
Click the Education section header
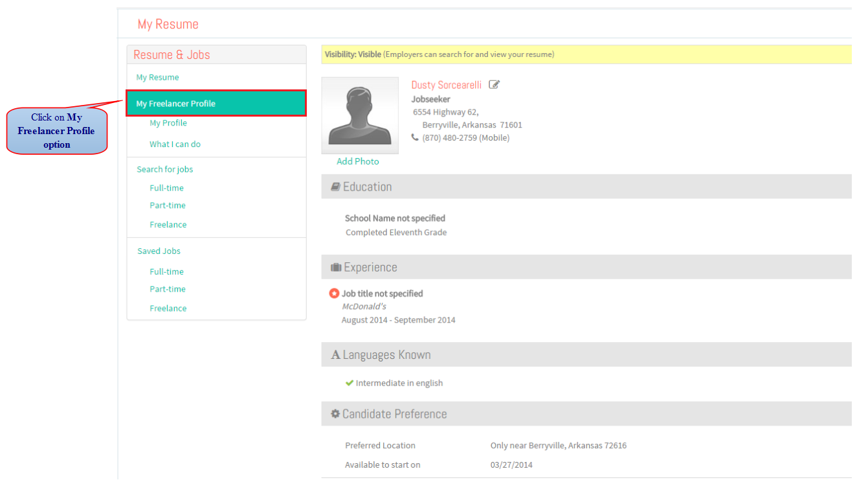click(586, 187)
